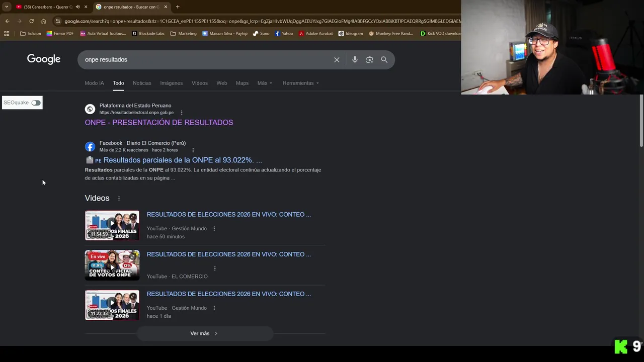
Task: Open options menu for Facebook result
Action: [193, 150]
